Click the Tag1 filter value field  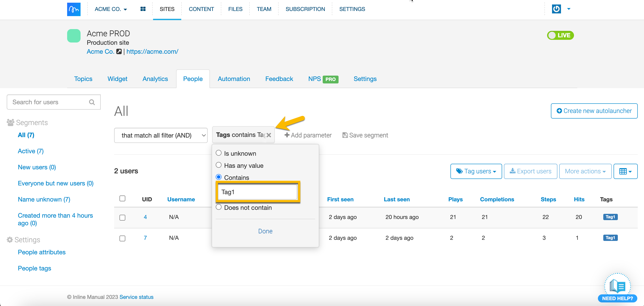point(257,192)
